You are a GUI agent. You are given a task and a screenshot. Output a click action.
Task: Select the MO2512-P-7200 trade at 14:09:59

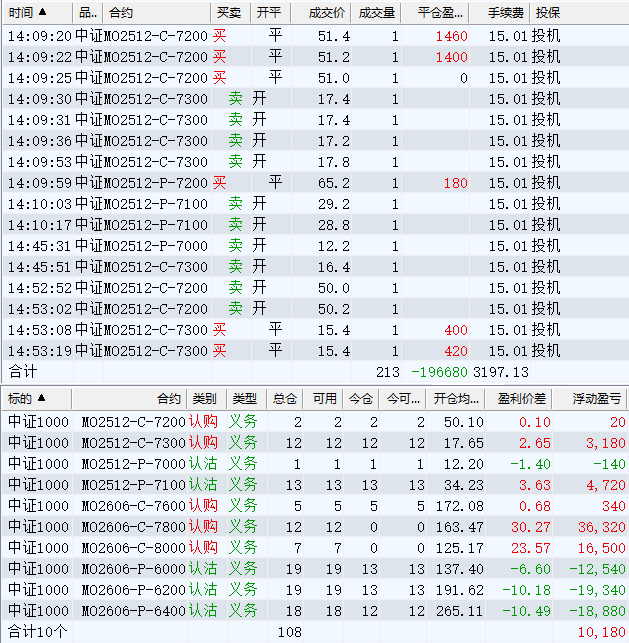pos(316,183)
